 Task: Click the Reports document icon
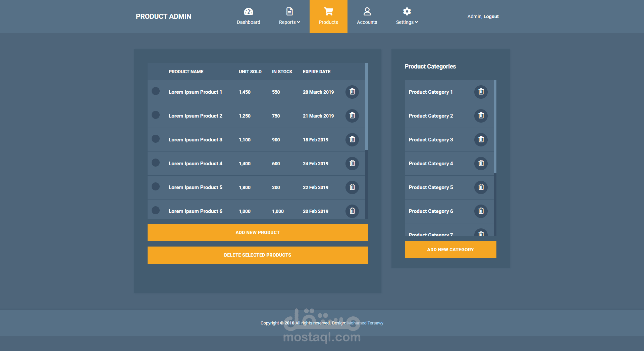(x=289, y=12)
